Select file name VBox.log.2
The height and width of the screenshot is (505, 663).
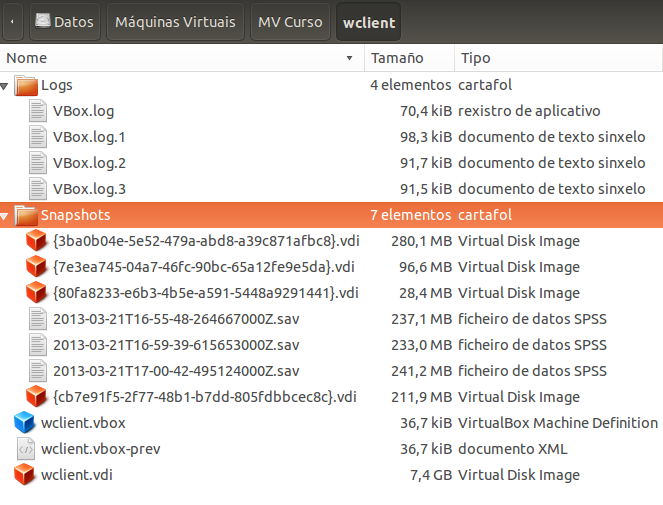(x=89, y=163)
